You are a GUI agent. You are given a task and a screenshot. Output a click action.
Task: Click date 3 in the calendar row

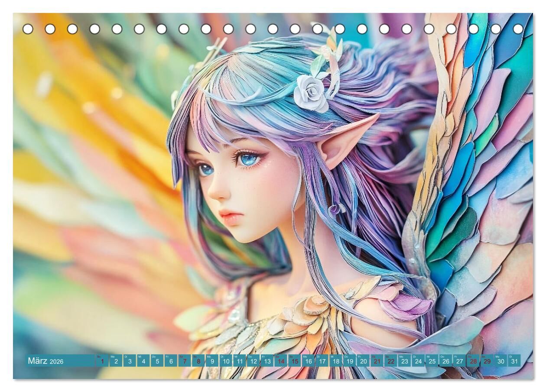point(130,361)
